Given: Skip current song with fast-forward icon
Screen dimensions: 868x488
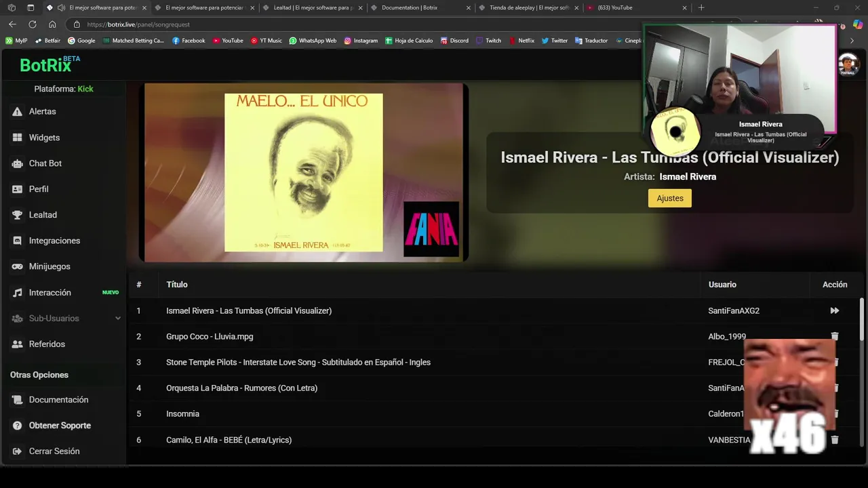Looking at the screenshot, I should click(x=835, y=310).
